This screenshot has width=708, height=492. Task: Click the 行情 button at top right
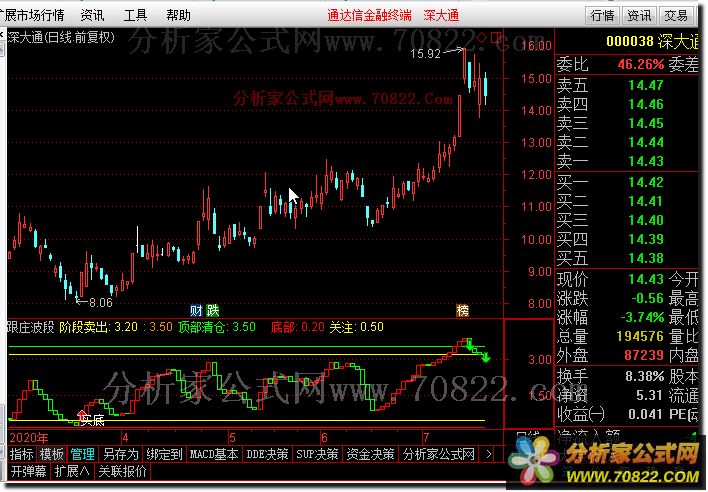[603, 16]
